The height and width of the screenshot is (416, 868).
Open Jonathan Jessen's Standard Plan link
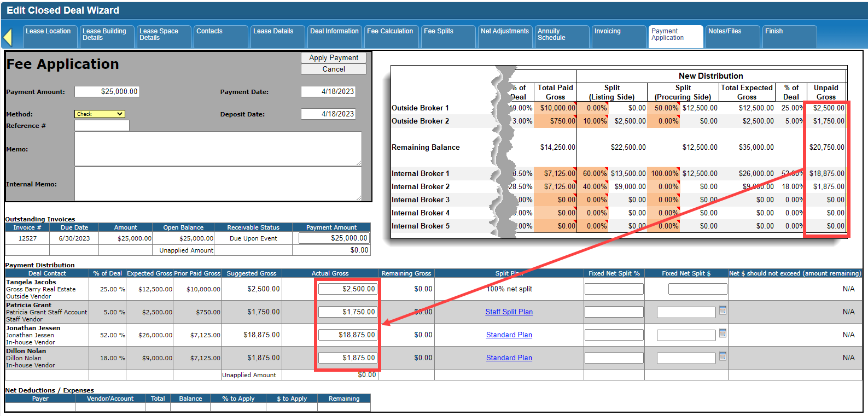point(509,335)
